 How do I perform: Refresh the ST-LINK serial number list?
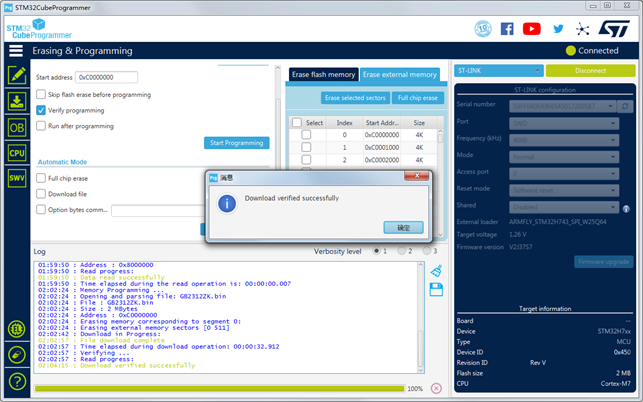(x=625, y=106)
